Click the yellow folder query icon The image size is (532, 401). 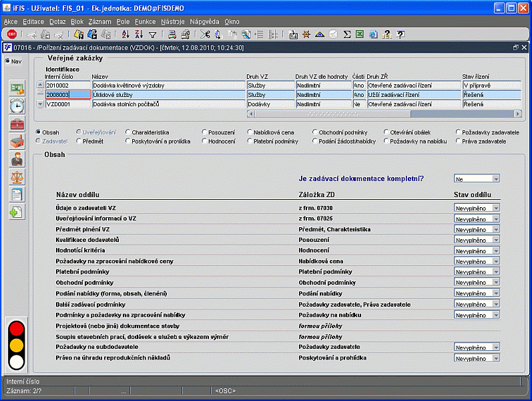[x=79, y=34]
